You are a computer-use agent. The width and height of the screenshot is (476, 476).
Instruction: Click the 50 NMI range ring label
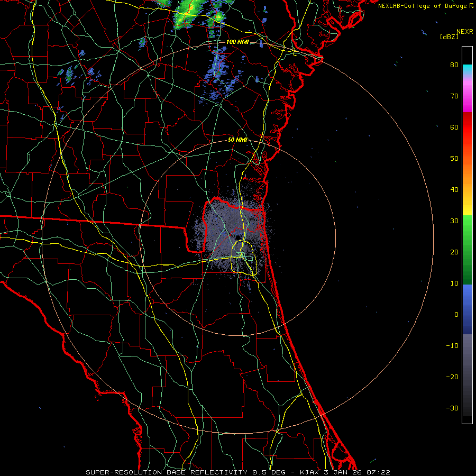(x=237, y=140)
